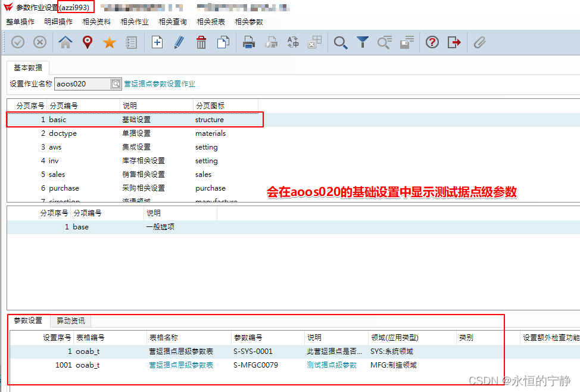Open the 明细操作 menu
Screen dimensions: 580x392
click(x=58, y=22)
